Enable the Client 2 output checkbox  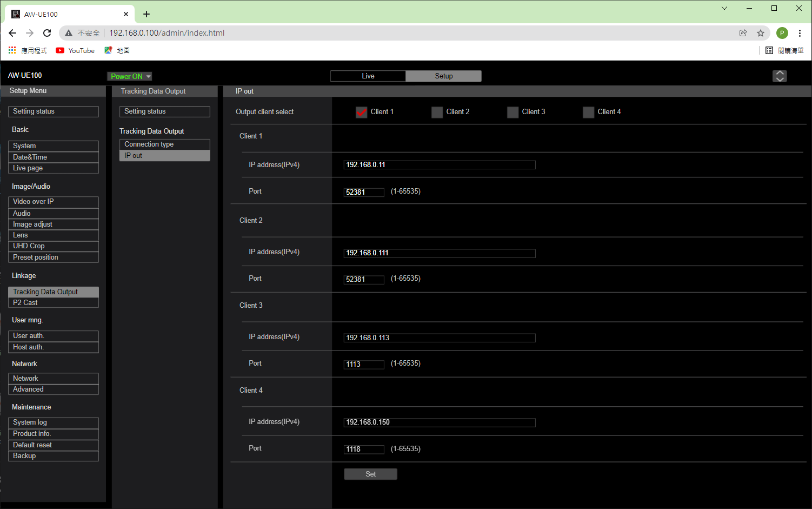coord(437,112)
